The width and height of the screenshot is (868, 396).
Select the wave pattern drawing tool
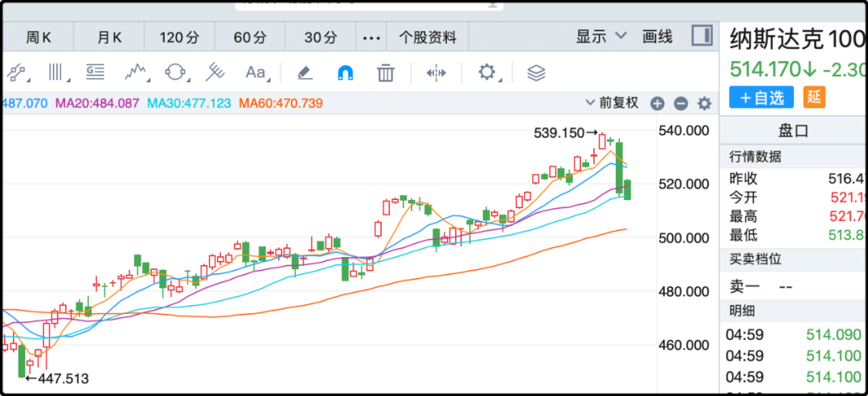click(x=136, y=72)
